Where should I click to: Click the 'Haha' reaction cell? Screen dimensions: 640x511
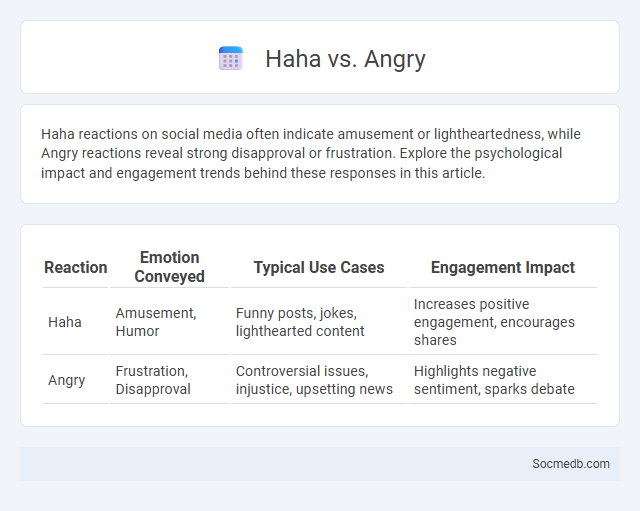[x=76, y=322]
